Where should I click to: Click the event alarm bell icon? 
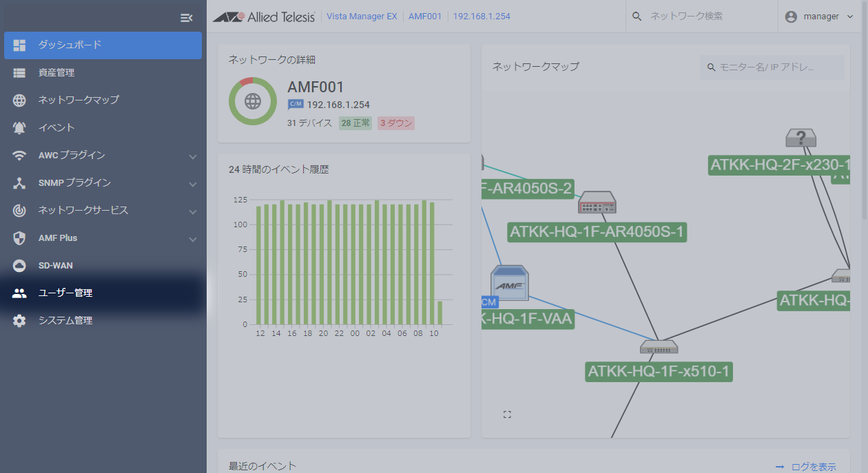[19, 127]
